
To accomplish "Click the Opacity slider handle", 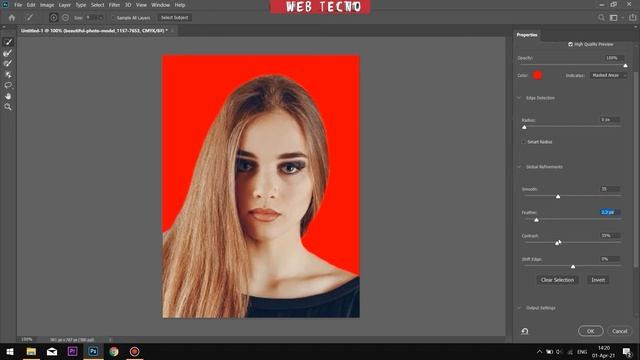I will pyautogui.click(x=625, y=66).
